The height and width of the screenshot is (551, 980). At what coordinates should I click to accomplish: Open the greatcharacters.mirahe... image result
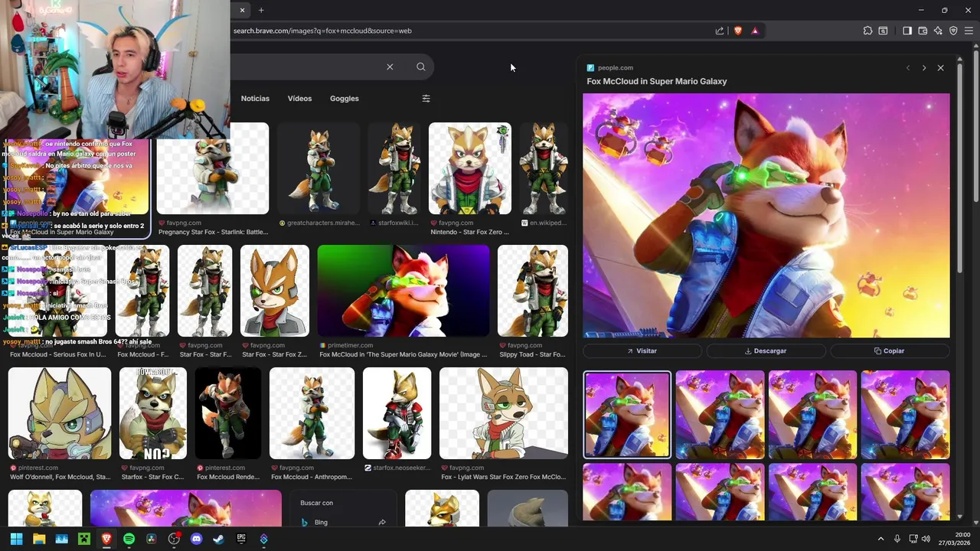(318, 168)
